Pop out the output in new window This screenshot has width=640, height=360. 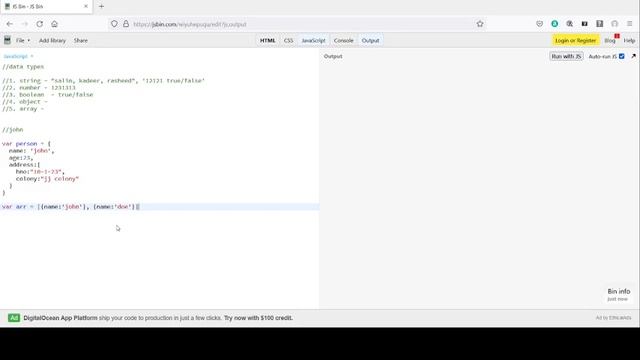(633, 56)
